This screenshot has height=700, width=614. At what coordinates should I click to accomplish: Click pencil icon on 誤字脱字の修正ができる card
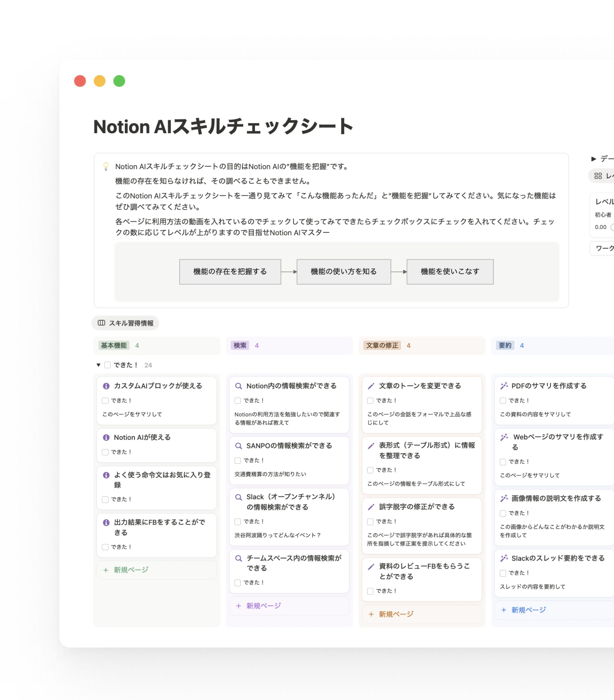[x=371, y=507]
